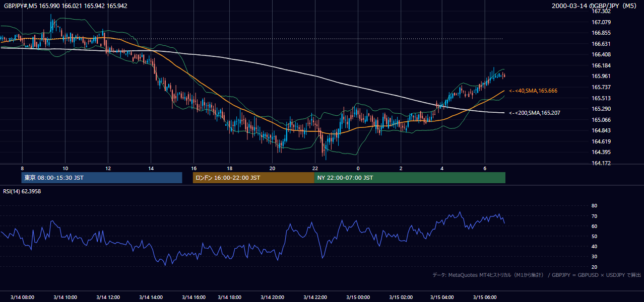
Task: Click the RSI scale value 60
Action: [594, 226]
